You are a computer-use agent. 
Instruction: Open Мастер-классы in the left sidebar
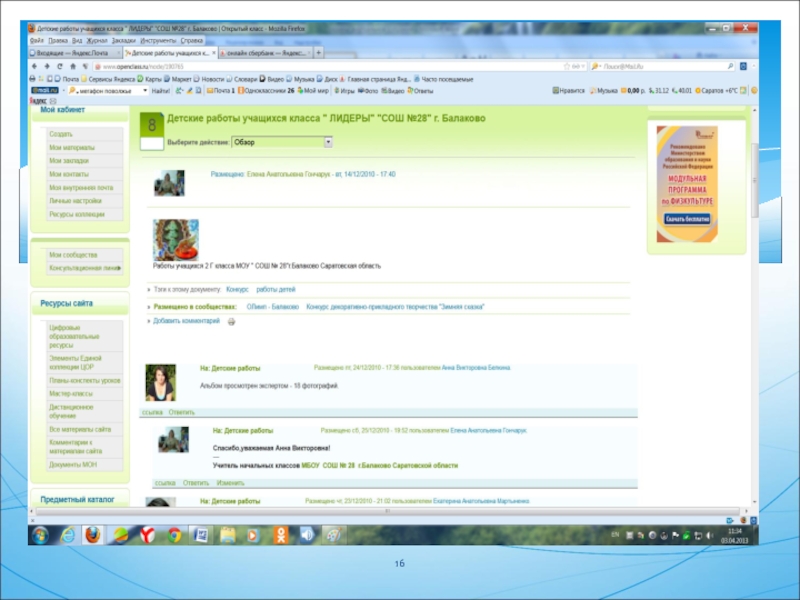point(71,393)
